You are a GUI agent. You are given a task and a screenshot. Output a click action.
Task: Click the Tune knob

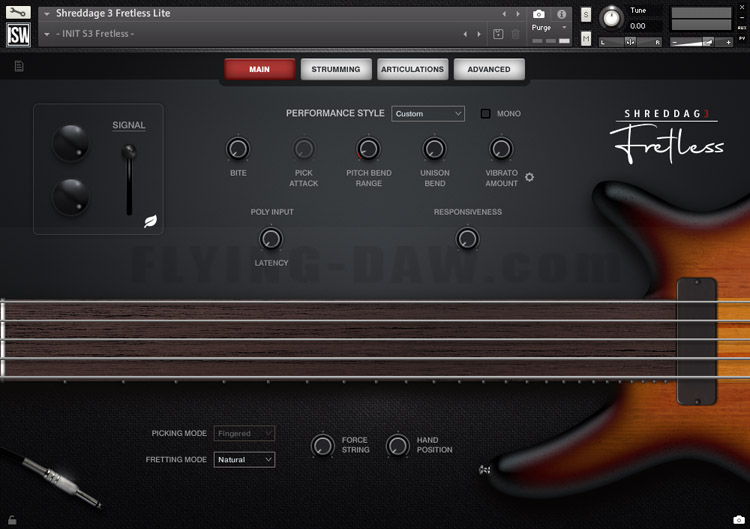pyautogui.click(x=611, y=18)
